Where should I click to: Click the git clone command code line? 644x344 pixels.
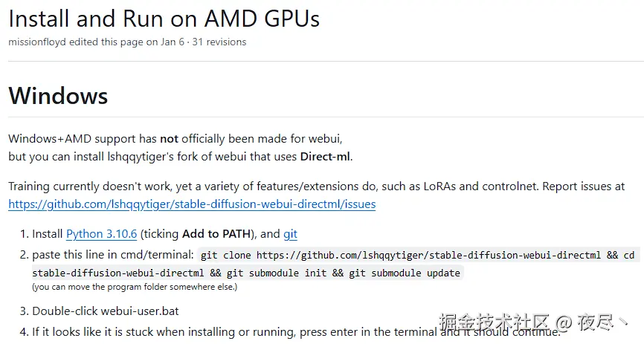coord(416,256)
